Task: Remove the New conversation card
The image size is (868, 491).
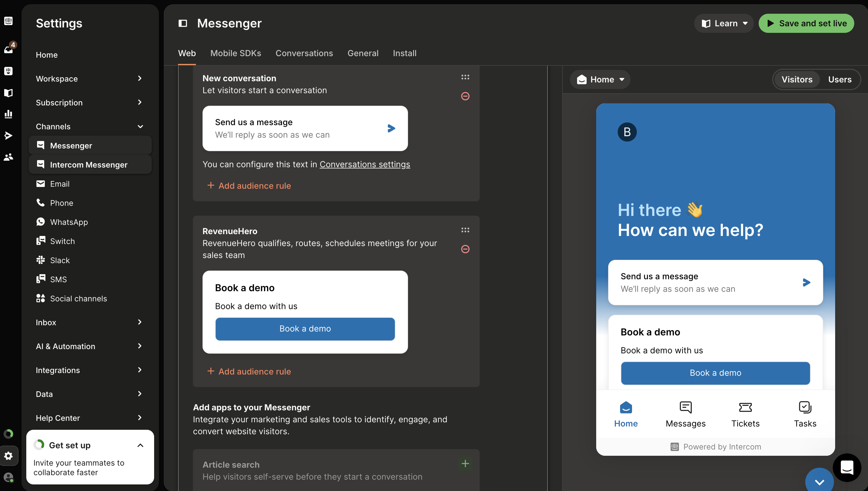Action: coord(465,96)
